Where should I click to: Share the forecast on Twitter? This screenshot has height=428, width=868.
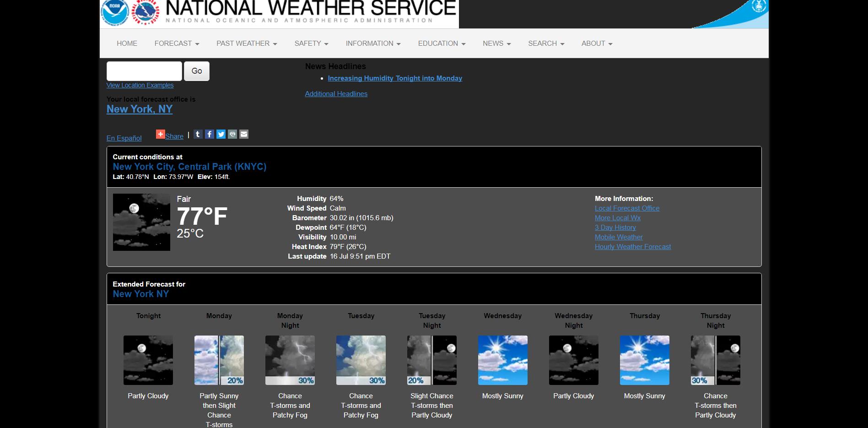(x=221, y=134)
